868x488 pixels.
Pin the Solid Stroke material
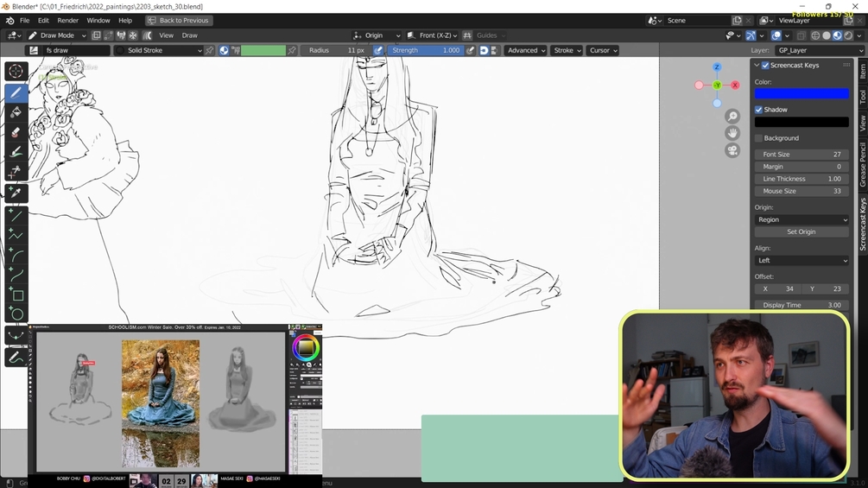pyautogui.click(x=209, y=50)
